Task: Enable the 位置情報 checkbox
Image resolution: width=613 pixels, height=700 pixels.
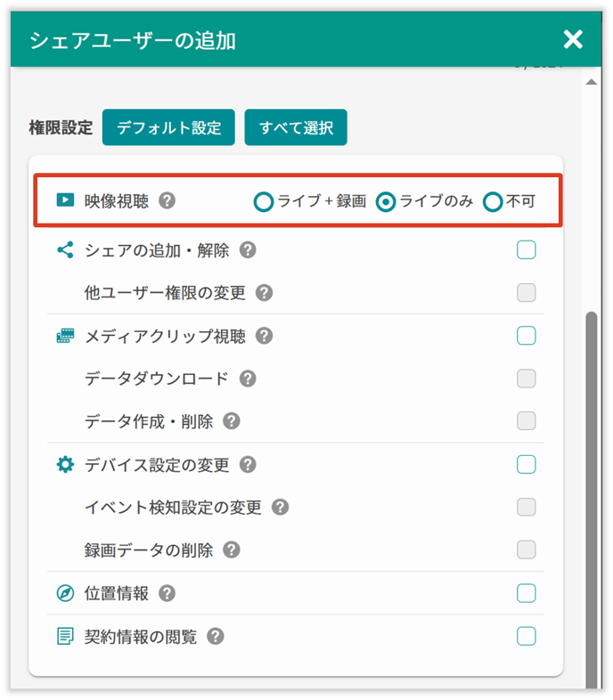Action: click(527, 593)
